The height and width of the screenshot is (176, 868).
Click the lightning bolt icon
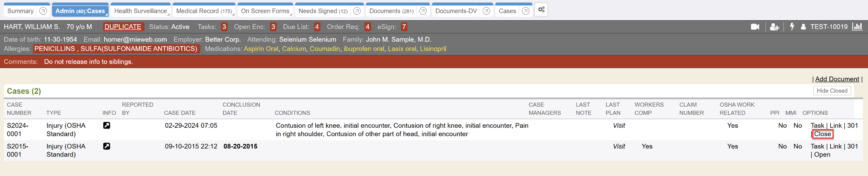pos(792,27)
